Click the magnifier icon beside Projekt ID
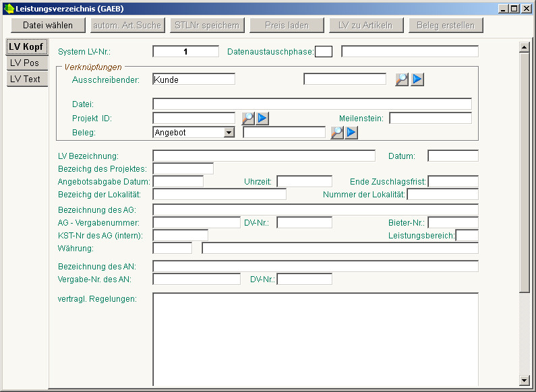The height and width of the screenshot is (392, 536). tap(248, 119)
